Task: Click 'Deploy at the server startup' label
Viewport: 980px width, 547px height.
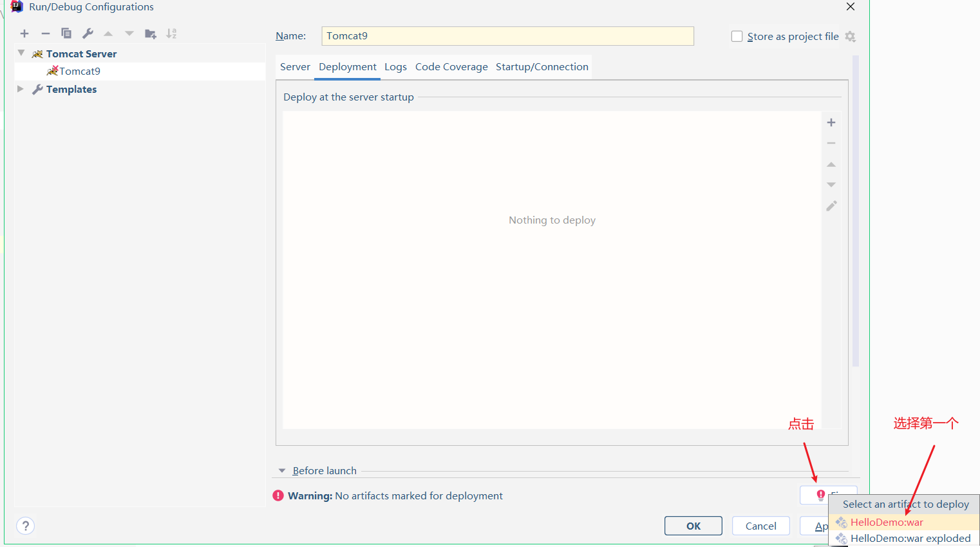Action: pos(348,97)
